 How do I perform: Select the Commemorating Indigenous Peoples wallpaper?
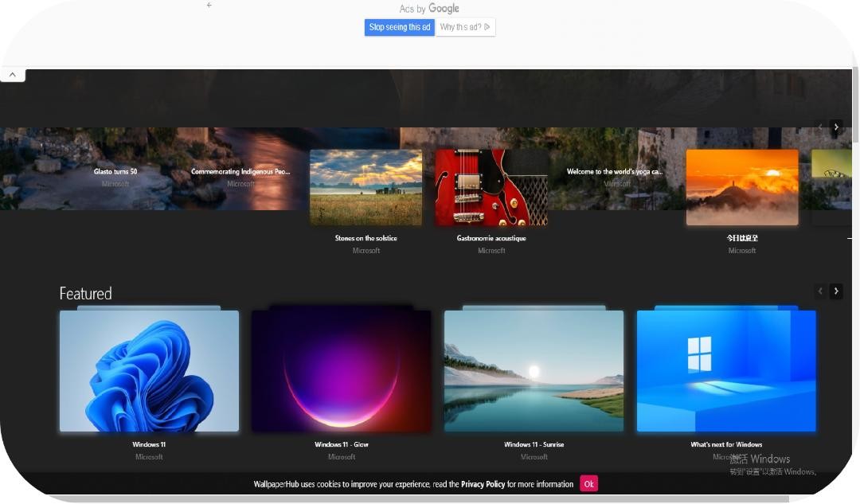(x=240, y=172)
